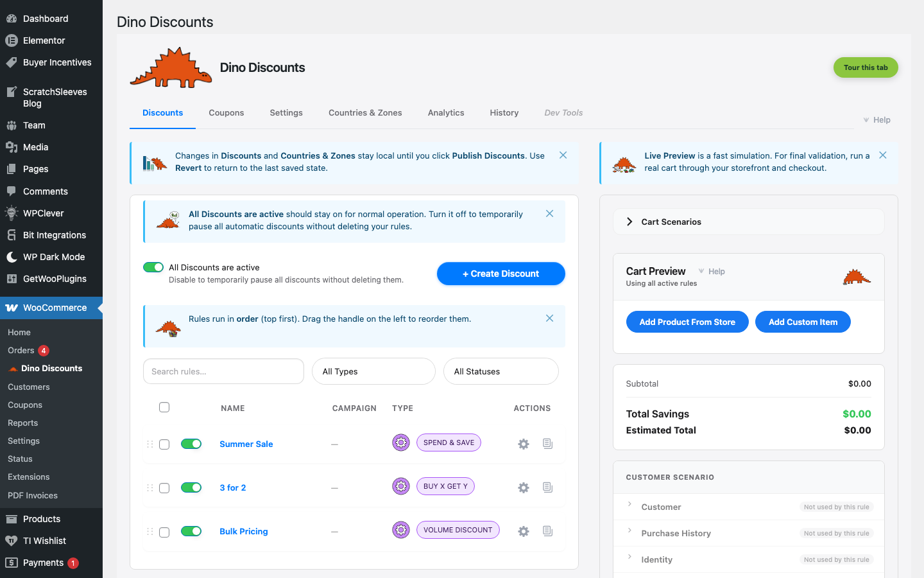Grab the drag handle of 3 for 2 row
The image size is (924, 578).
coord(150,487)
